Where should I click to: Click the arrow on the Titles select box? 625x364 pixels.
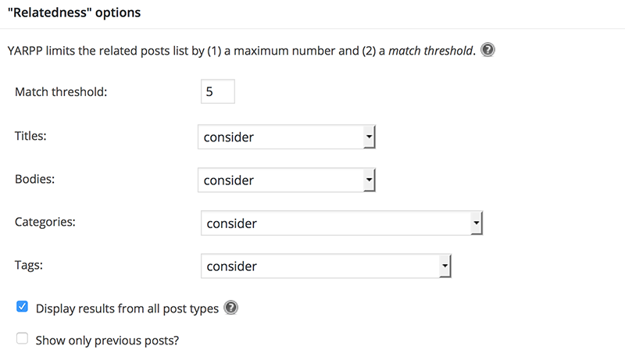pyautogui.click(x=369, y=137)
